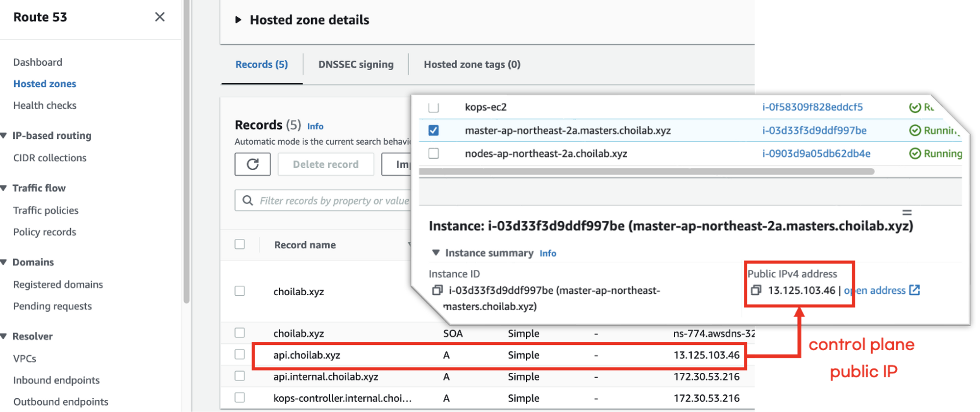Open the Instance summary Info link
Viewport: 980px width, 412px height.
tap(548, 254)
